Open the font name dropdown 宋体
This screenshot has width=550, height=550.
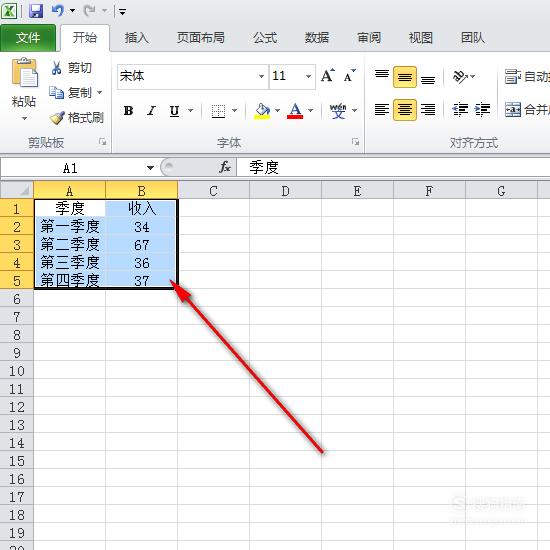pos(261,76)
